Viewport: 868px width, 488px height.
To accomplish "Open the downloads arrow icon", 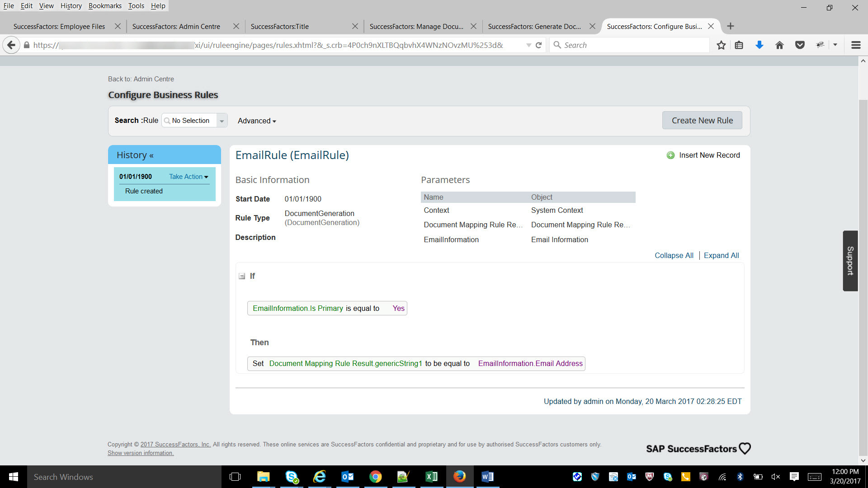I will [759, 45].
